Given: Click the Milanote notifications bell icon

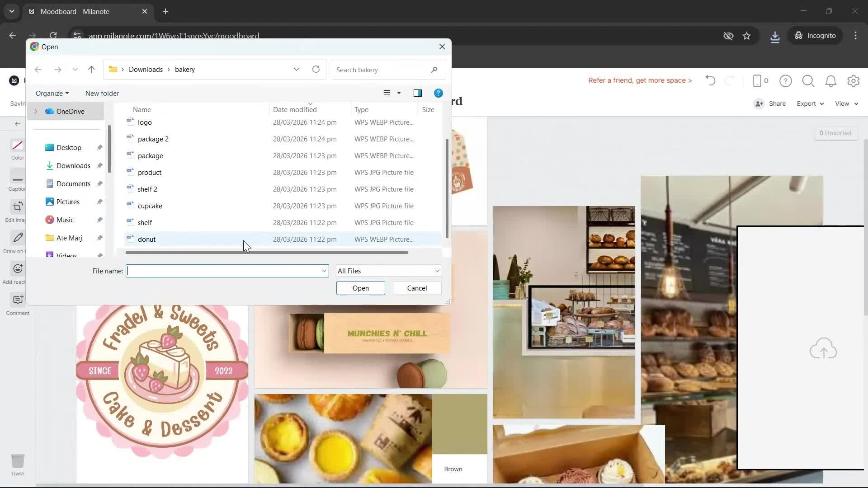Looking at the screenshot, I should click(x=830, y=81).
